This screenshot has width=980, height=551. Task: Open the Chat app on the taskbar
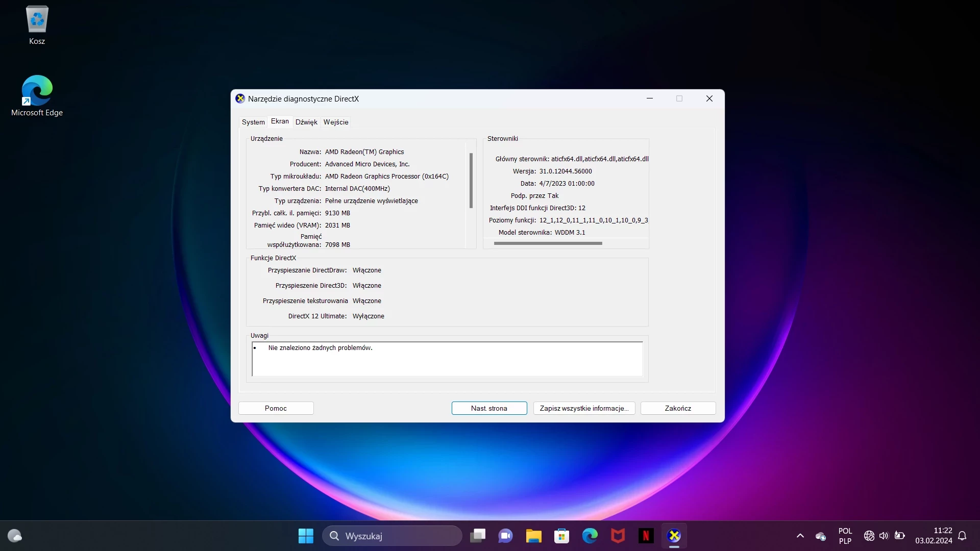506,536
